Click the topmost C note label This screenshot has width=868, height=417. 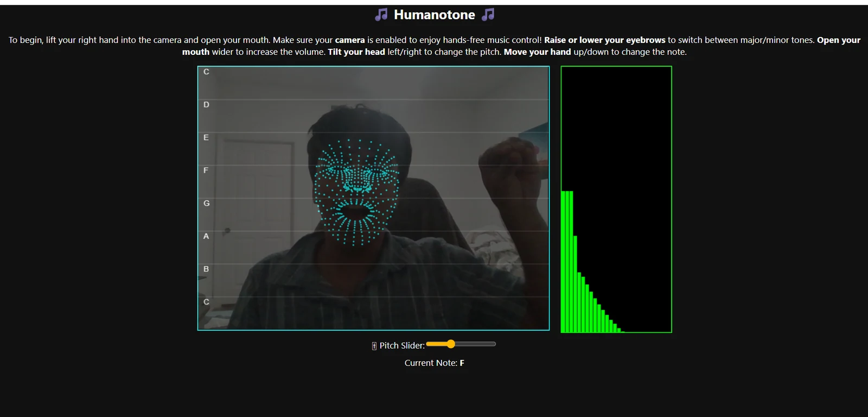(206, 72)
